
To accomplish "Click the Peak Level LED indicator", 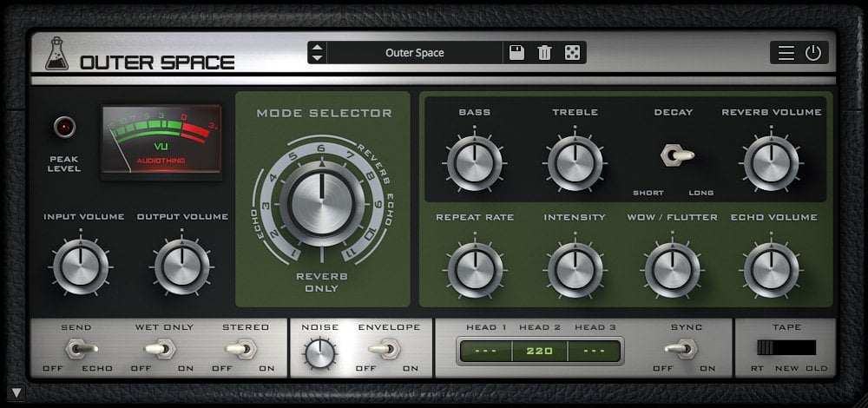I will (x=65, y=127).
